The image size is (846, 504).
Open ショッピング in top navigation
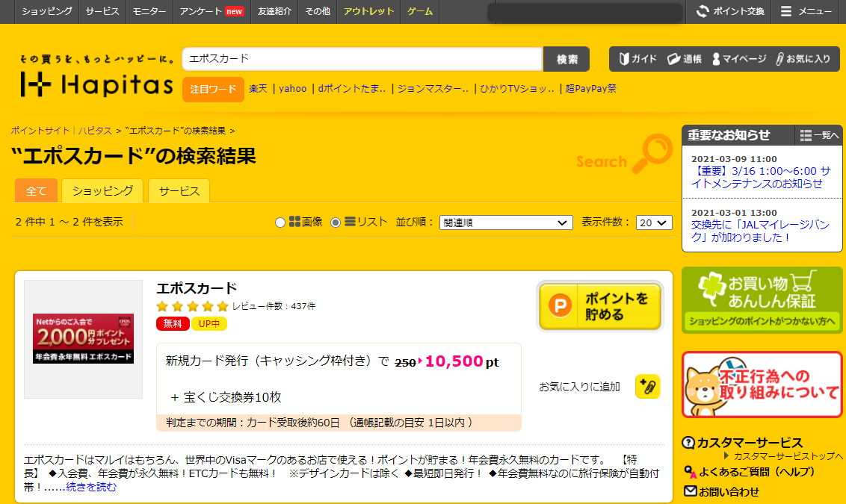[x=47, y=11]
